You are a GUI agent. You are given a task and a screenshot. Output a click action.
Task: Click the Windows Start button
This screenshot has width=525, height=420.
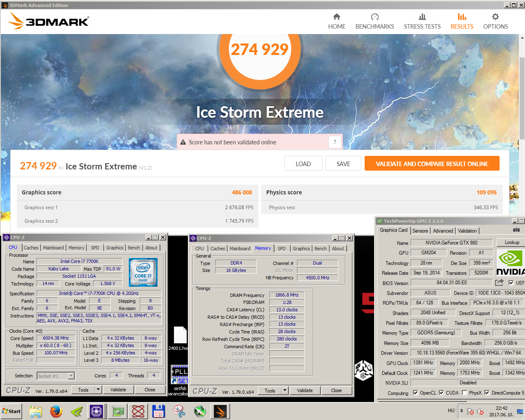[x=12, y=411]
